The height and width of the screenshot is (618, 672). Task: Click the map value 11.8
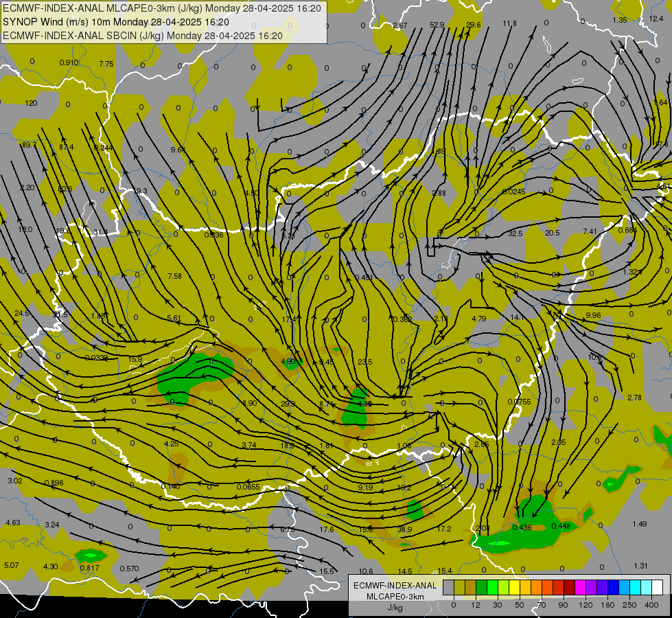pos(509,23)
